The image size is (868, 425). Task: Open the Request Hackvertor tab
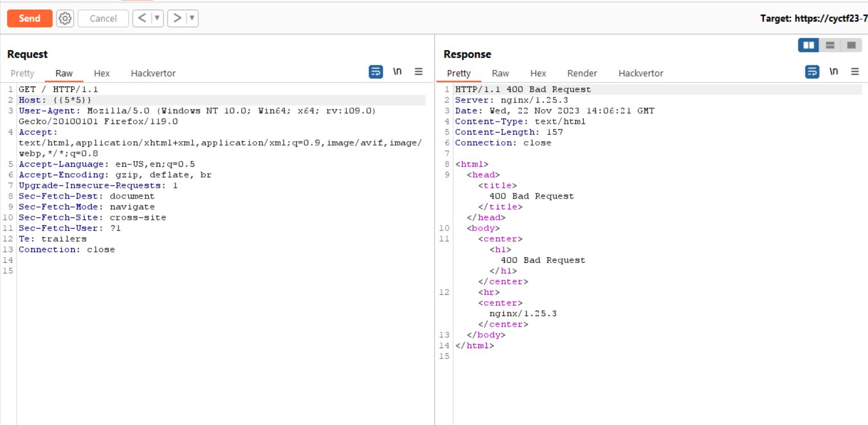(x=153, y=73)
